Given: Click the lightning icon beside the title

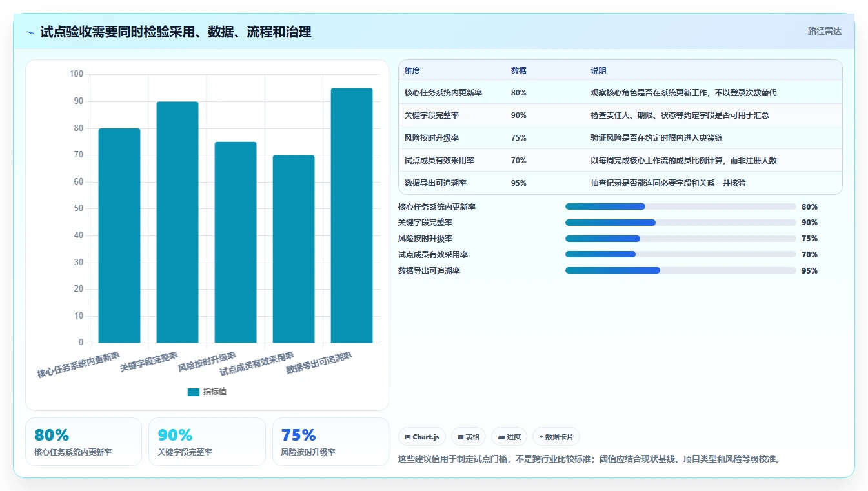Looking at the screenshot, I should 30,32.
